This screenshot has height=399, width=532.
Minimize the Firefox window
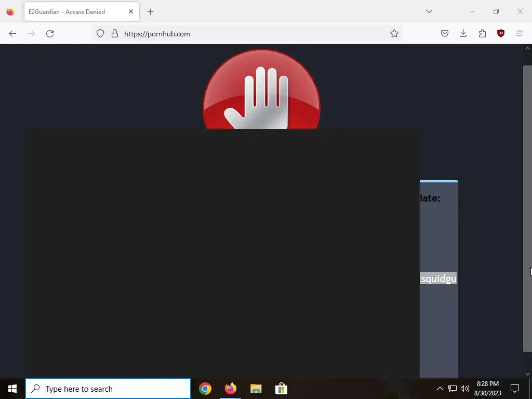tap(472, 11)
